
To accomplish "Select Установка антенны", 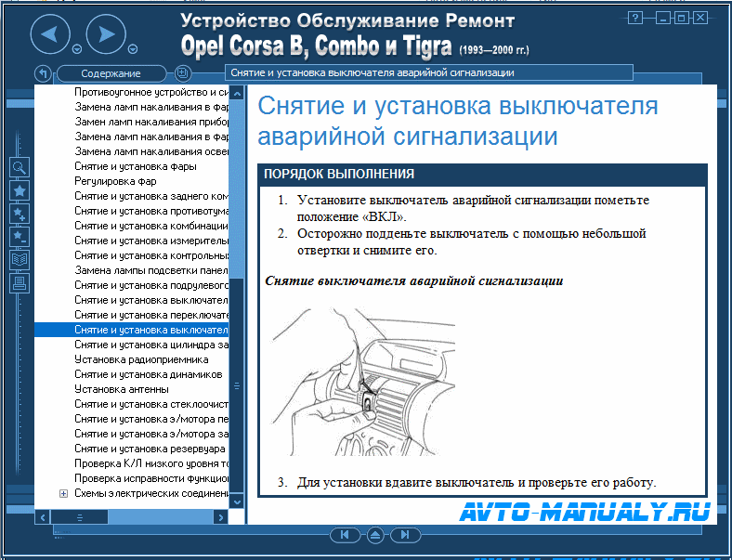I will (122, 389).
